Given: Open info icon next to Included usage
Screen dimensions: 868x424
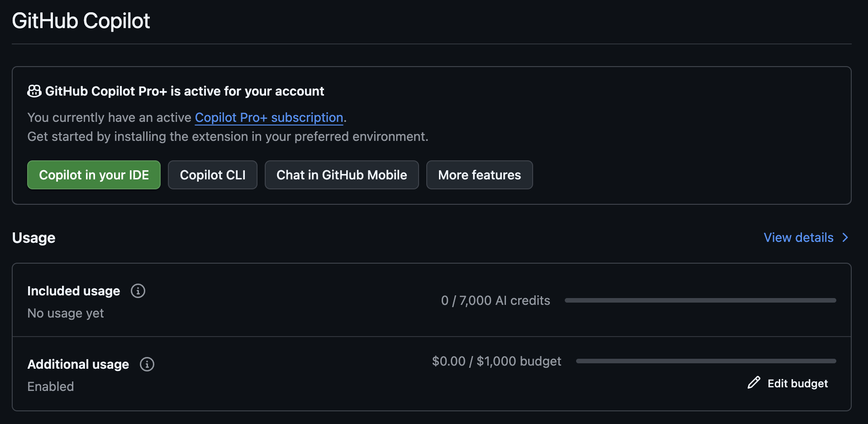Looking at the screenshot, I should click(138, 291).
